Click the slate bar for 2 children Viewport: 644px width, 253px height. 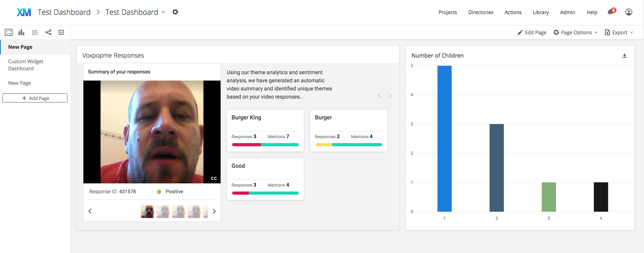pyautogui.click(x=497, y=168)
